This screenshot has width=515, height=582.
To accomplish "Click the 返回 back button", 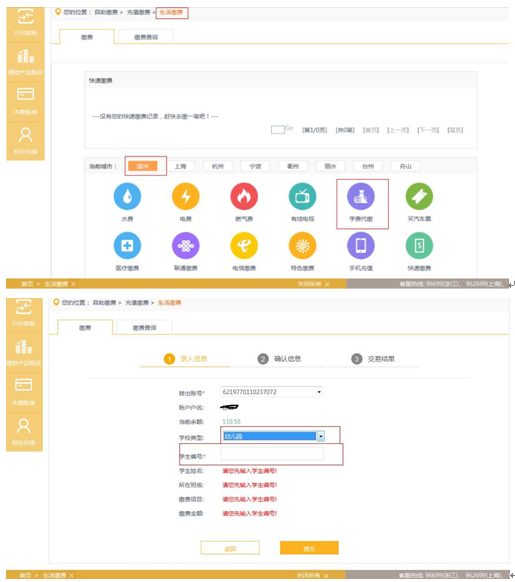I will click(230, 548).
